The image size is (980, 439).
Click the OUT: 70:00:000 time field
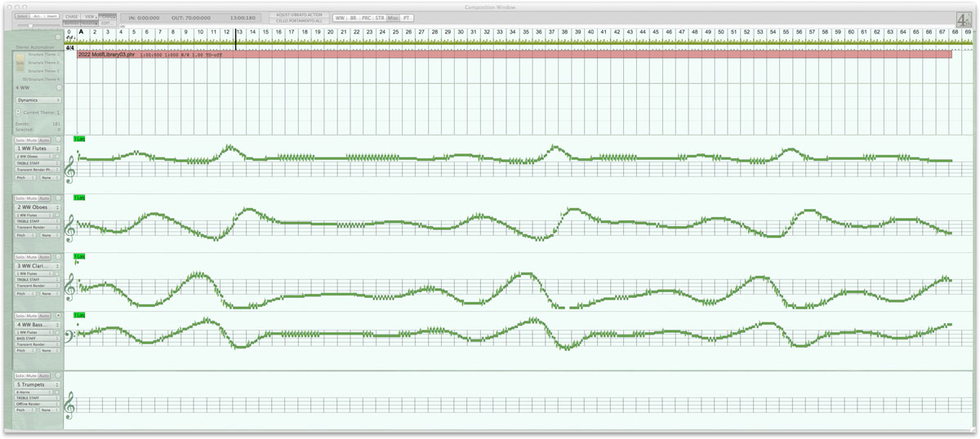pyautogui.click(x=191, y=18)
